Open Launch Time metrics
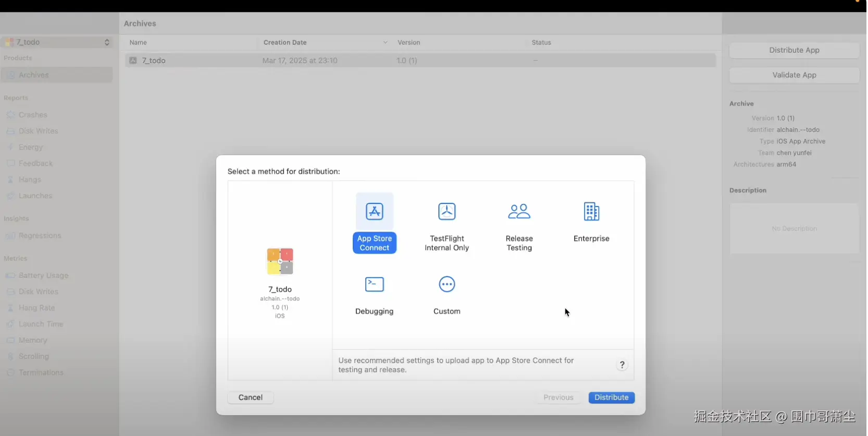Screen dimensions: 868x436 [41, 324]
